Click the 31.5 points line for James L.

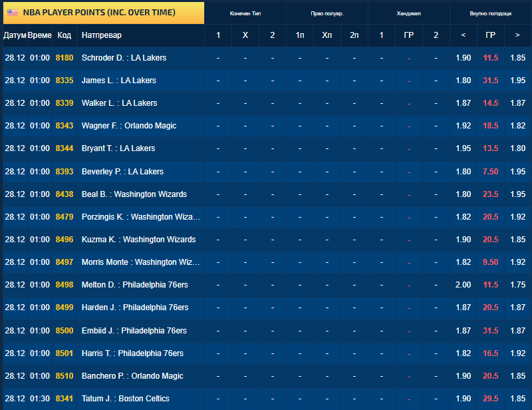pos(491,81)
